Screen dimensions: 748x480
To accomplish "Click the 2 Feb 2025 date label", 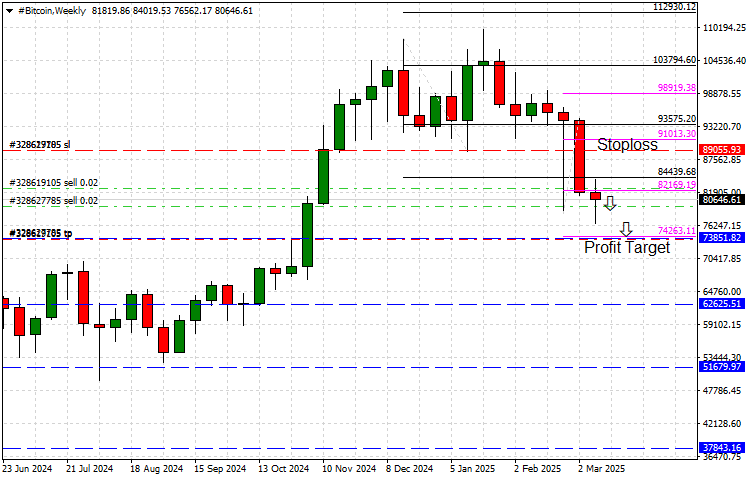I will tap(538, 469).
